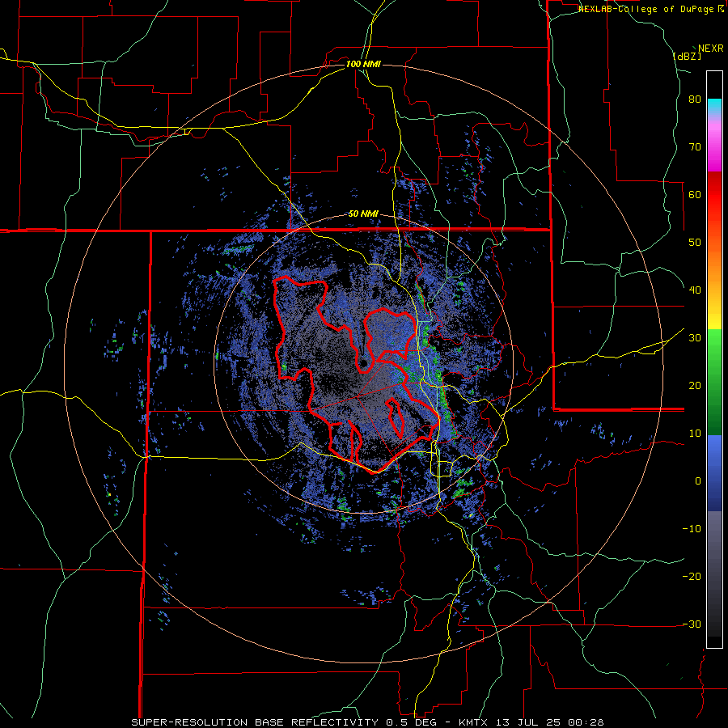Screen dimensions: 728x728
Task: Click the SUPER-RESOLUTION BASE REFLECTIVITY caption text
Action: tap(255, 722)
